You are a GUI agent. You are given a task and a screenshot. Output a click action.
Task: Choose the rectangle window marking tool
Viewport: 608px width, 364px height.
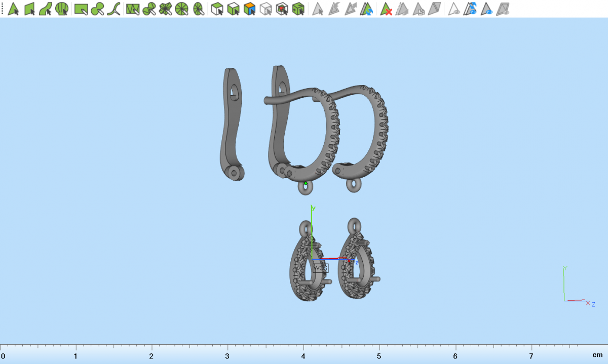81,9
